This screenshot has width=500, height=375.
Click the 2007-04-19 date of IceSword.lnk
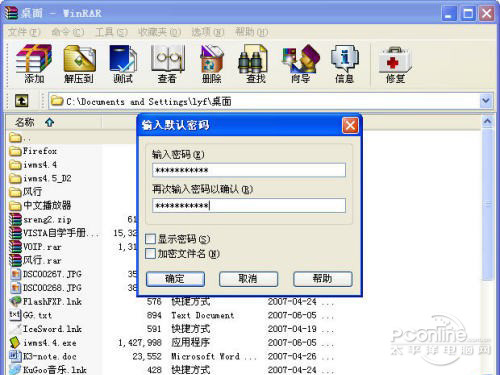pos(292,329)
